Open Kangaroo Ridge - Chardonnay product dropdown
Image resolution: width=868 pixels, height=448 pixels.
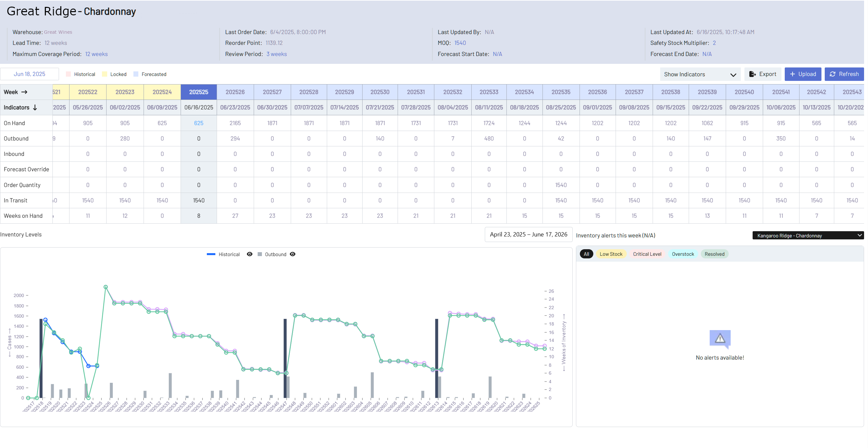808,235
